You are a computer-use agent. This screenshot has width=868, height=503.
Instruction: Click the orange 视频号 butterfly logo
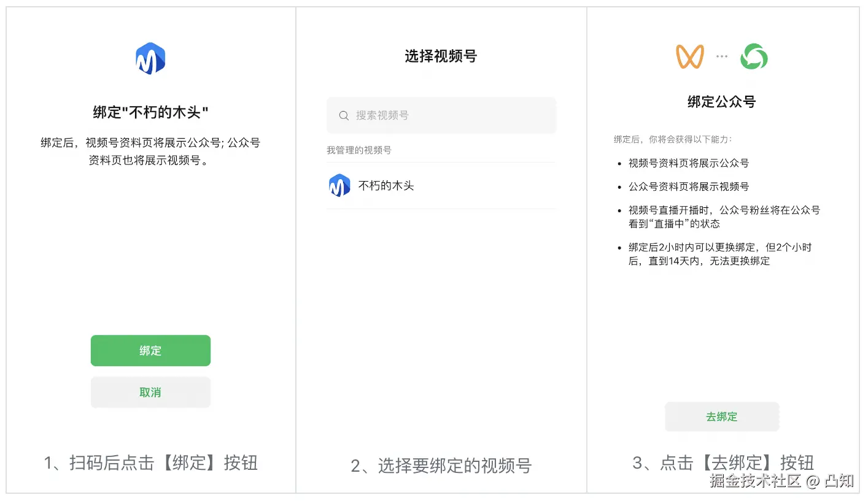tap(689, 57)
